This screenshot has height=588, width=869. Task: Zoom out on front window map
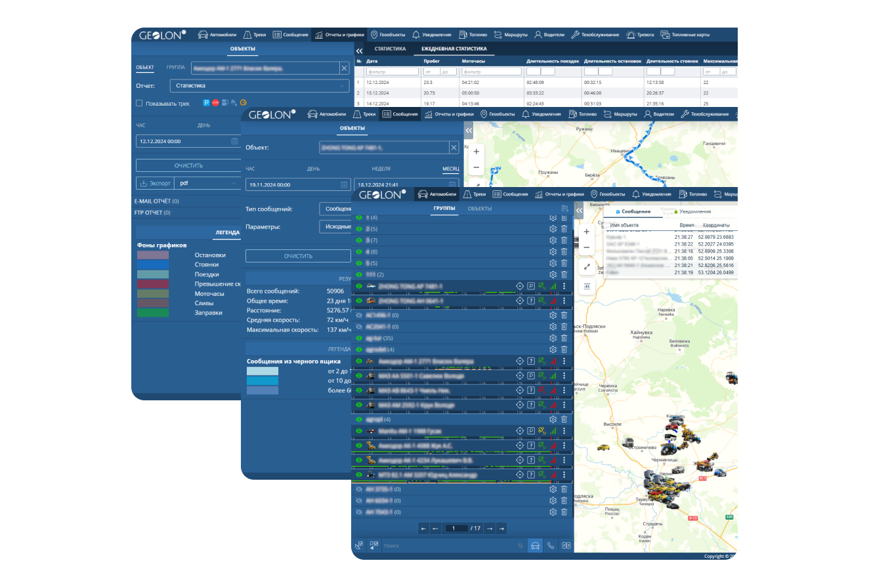(x=587, y=247)
